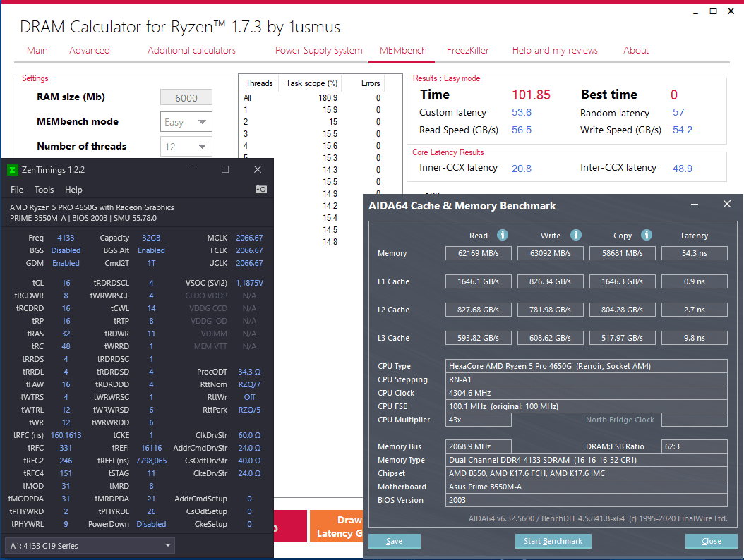Click the Start Benchmark button

pyautogui.click(x=553, y=541)
